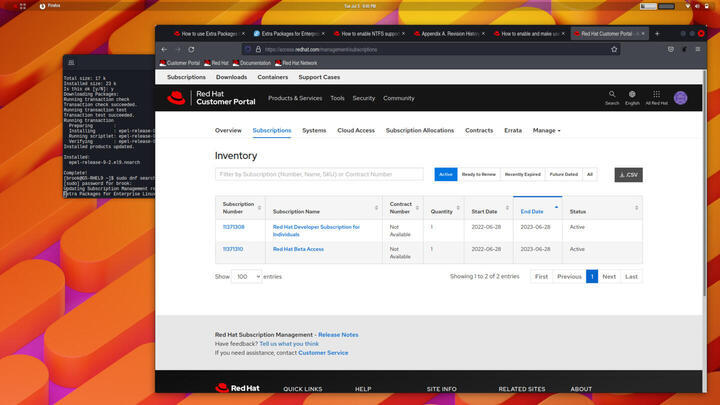Open Release Notes link
720x405 pixels.
pos(338,335)
